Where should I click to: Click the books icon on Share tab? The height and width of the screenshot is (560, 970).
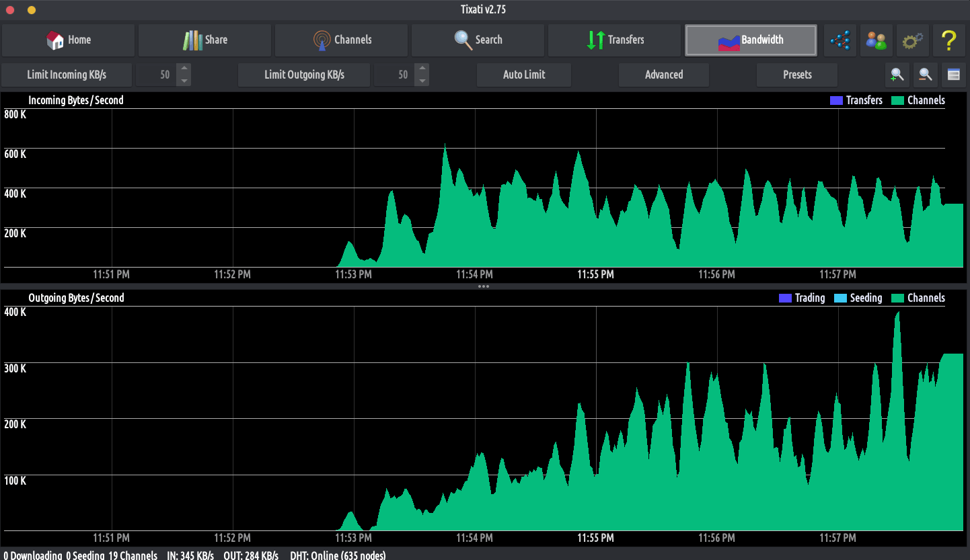tap(192, 40)
